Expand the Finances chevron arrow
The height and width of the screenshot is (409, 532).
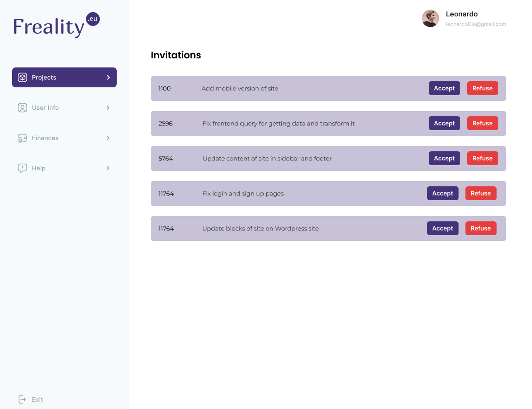pyautogui.click(x=108, y=138)
